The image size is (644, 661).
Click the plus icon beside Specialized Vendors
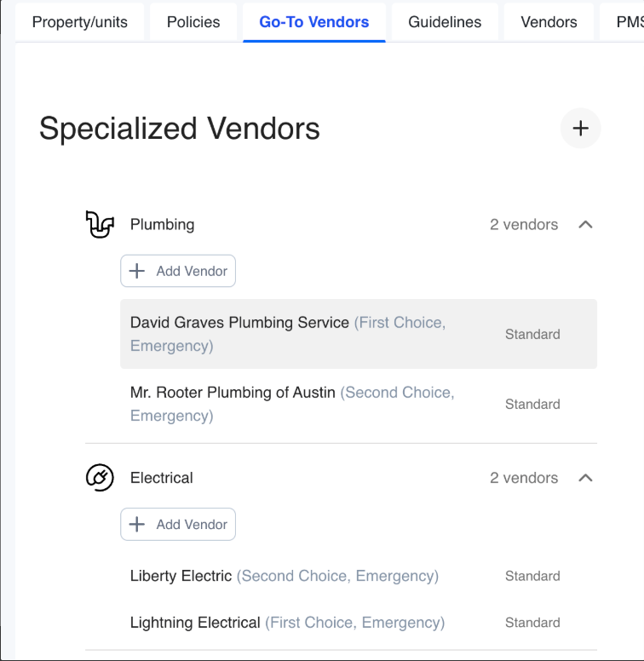tap(580, 128)
